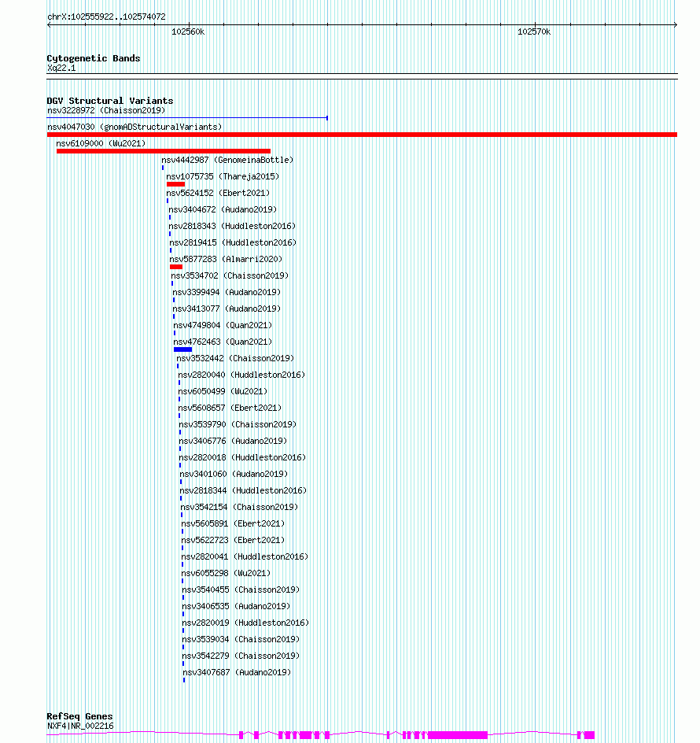Click the 102570k ruler position label
Screen dimensions: 700x743
pos(534,31)
